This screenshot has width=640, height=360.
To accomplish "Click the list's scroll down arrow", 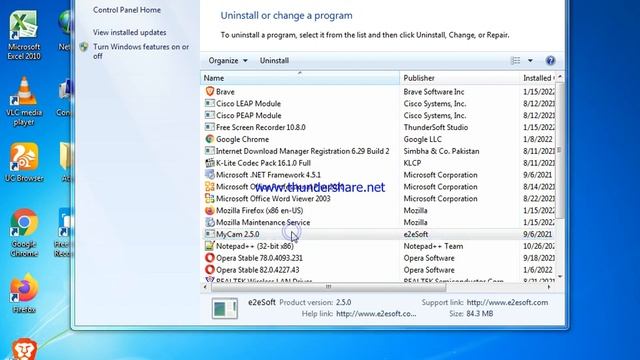I will click(560, 276).
